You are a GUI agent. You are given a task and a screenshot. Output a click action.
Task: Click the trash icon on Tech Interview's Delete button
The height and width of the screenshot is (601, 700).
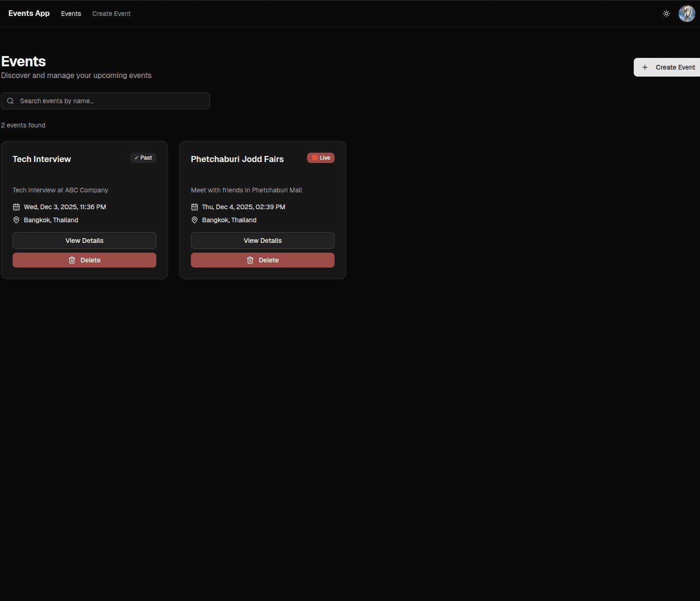[72, 260]
